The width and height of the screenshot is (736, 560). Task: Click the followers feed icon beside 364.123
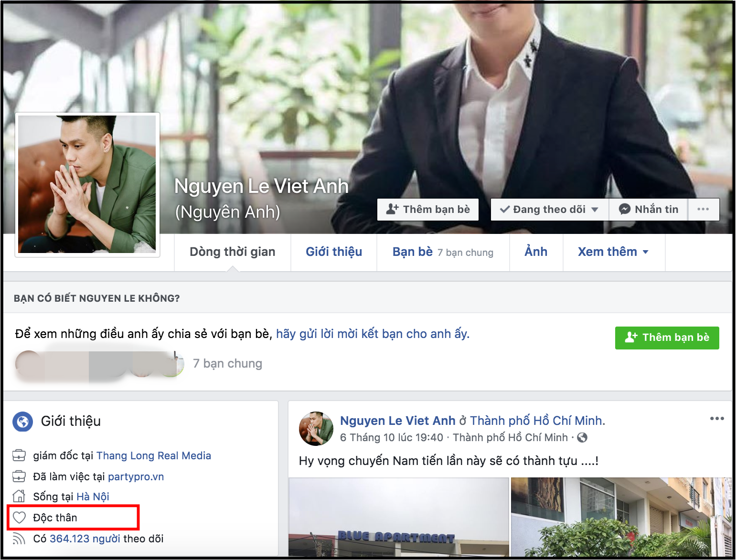point(19,539)
